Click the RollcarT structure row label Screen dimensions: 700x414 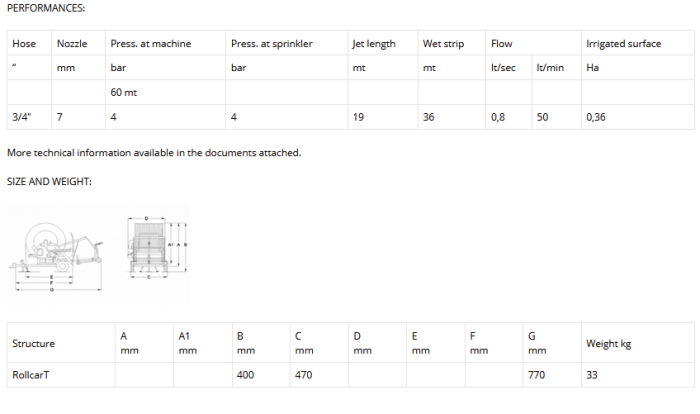33,374
